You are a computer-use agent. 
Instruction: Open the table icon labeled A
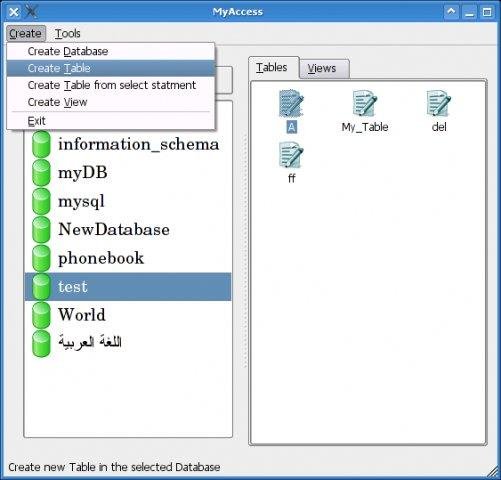tap(291, 104)
